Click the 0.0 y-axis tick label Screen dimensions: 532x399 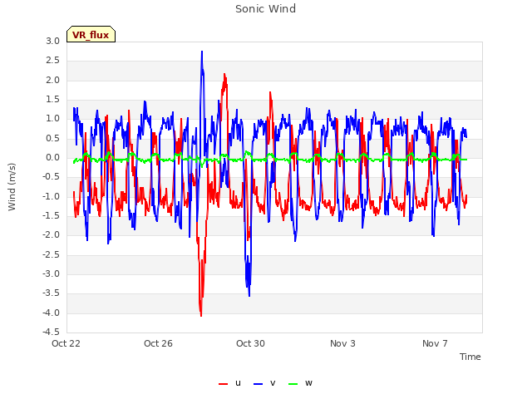pos(53,157)
